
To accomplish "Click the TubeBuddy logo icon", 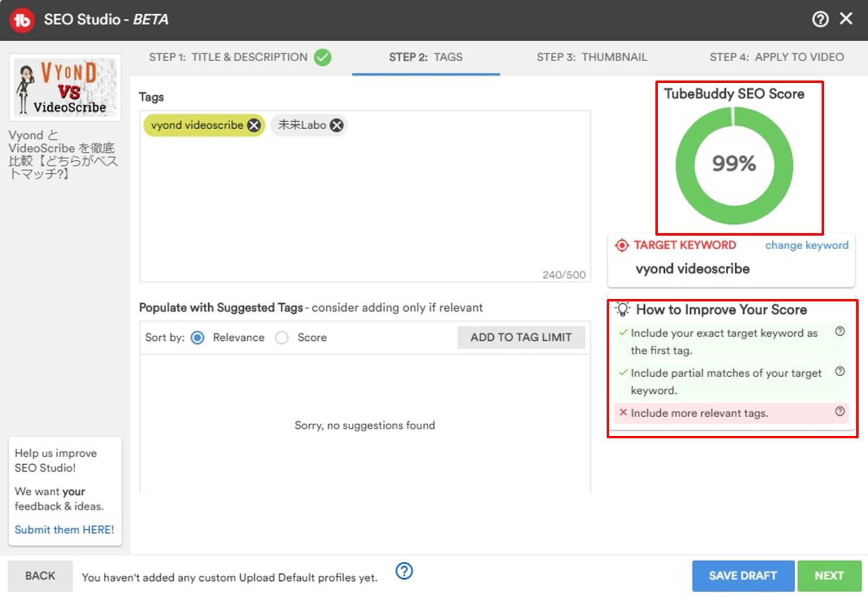I will click(x=22, y=20).
